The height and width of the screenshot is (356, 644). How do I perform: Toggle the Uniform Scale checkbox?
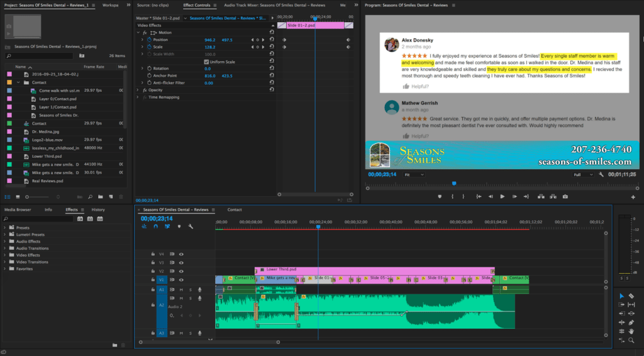206,62
